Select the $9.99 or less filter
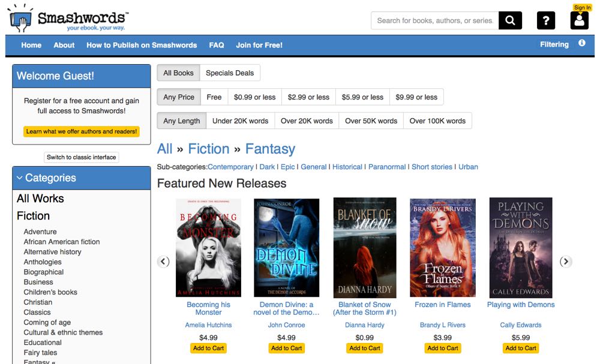Image resolution: width=600 pixels, height=364 pixels. click(417, 97)
